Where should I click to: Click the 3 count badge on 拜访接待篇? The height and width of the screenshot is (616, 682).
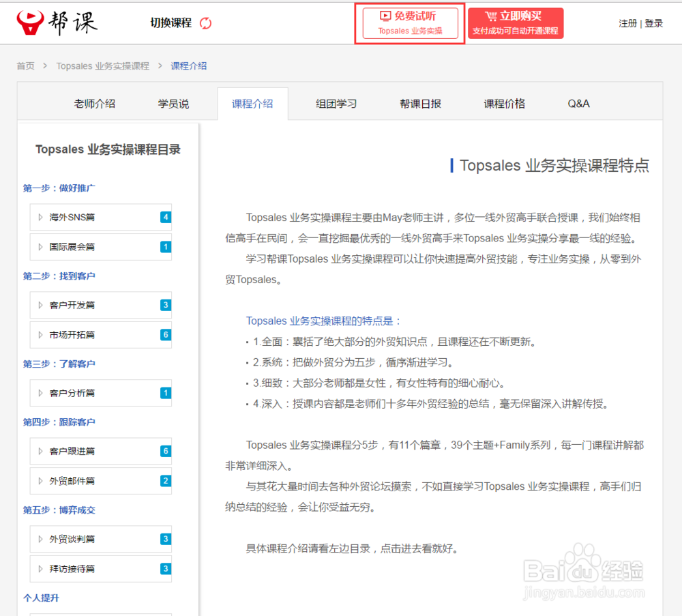pos(165,568)
